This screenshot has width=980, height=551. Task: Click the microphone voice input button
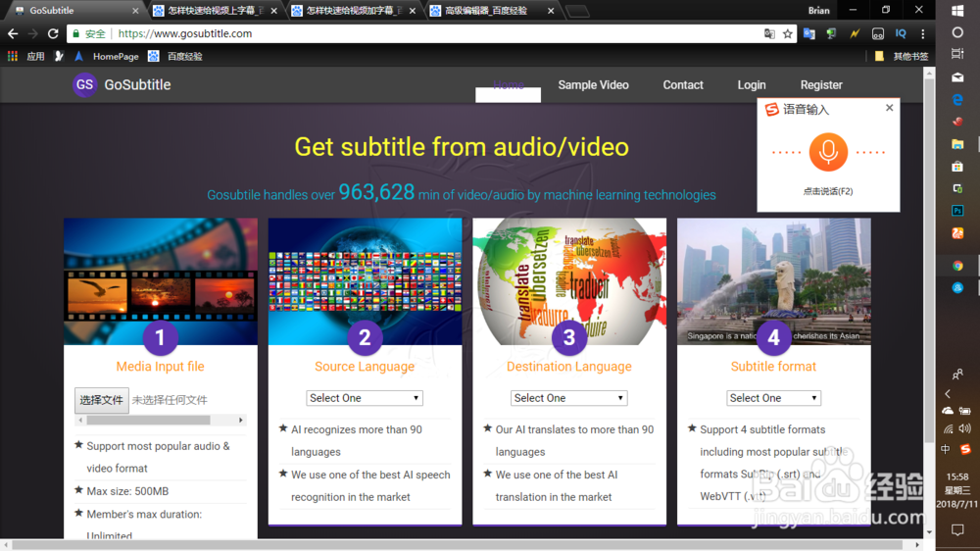click(828, 152)
